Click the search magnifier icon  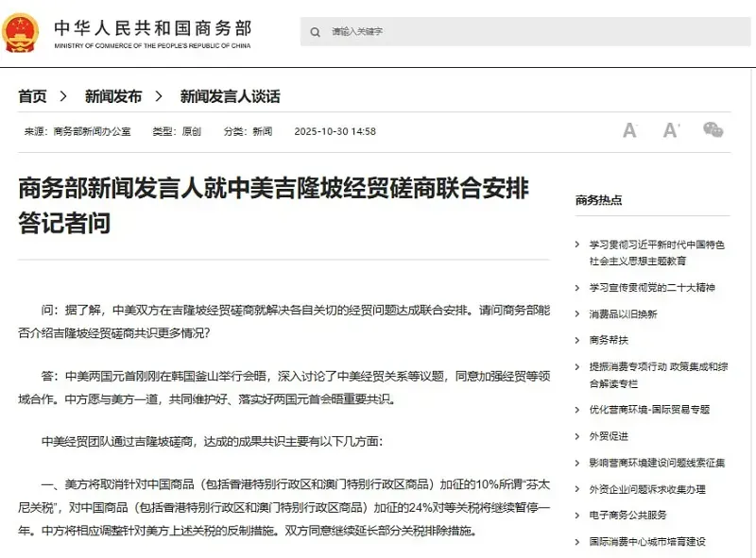315,32
